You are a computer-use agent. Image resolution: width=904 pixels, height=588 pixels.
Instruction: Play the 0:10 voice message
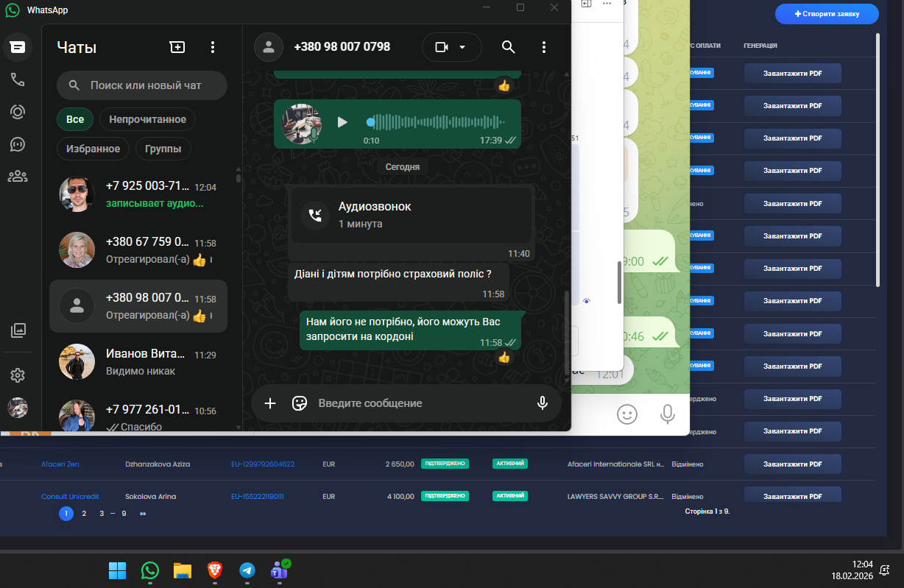click(x=342, y=122)
